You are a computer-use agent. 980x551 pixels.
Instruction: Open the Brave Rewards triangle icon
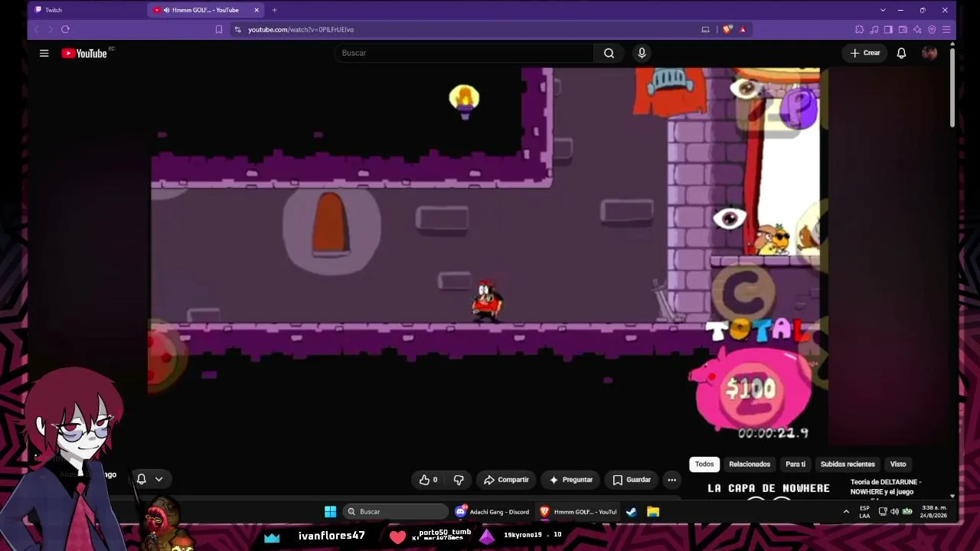(x=743, y=29)
